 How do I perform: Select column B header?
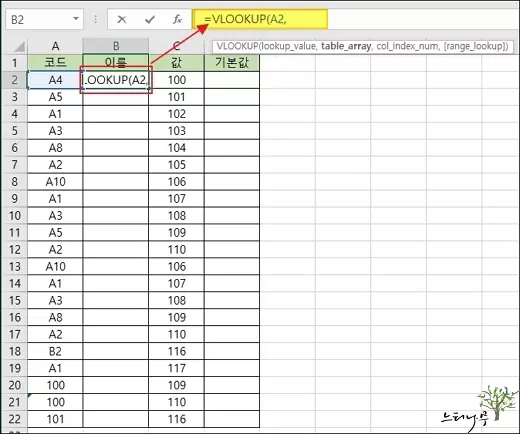tap(116, 46)
